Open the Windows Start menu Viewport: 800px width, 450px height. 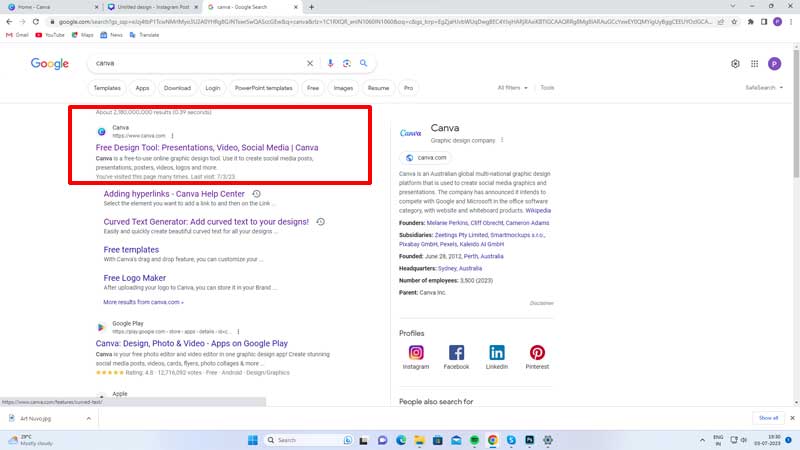point(253,440)
